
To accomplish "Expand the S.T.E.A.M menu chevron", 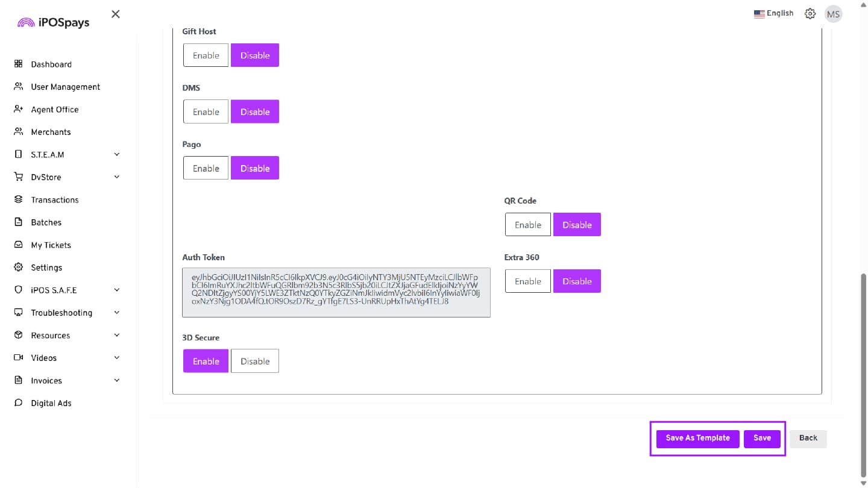I will 117,154.
